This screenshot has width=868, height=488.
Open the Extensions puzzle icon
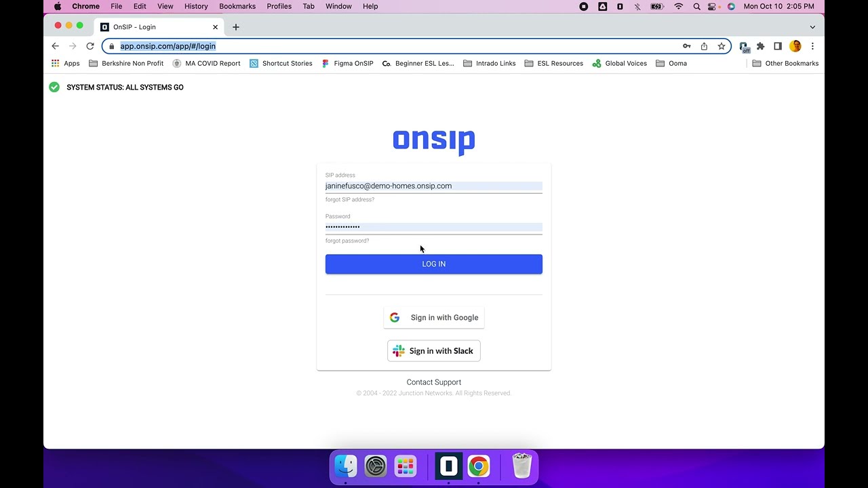click(760, 46)
